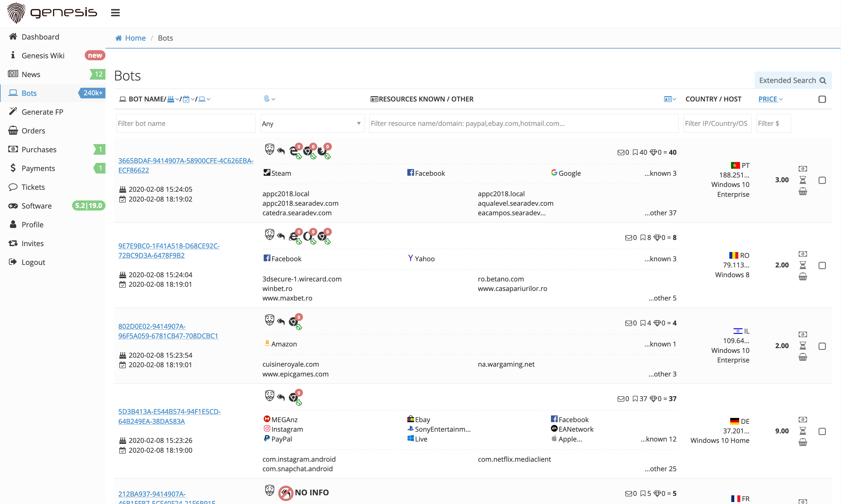Click the basket icon in the RO row
Image resolution: width=841 pixels, height=504 pixels.
[802, 277]
